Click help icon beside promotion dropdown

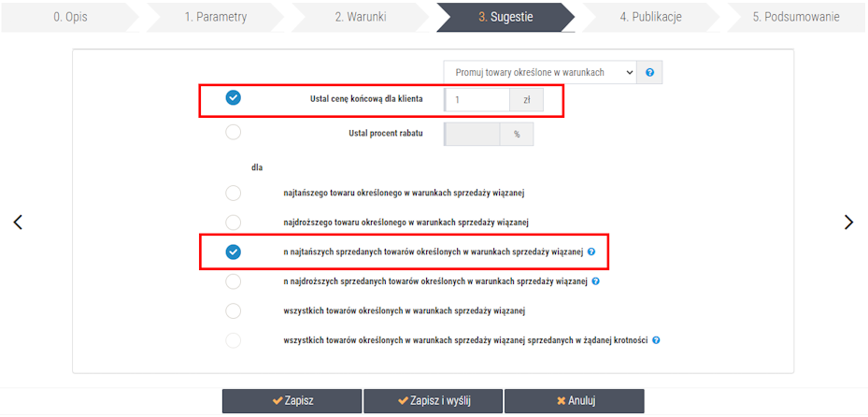coord(650,73)
